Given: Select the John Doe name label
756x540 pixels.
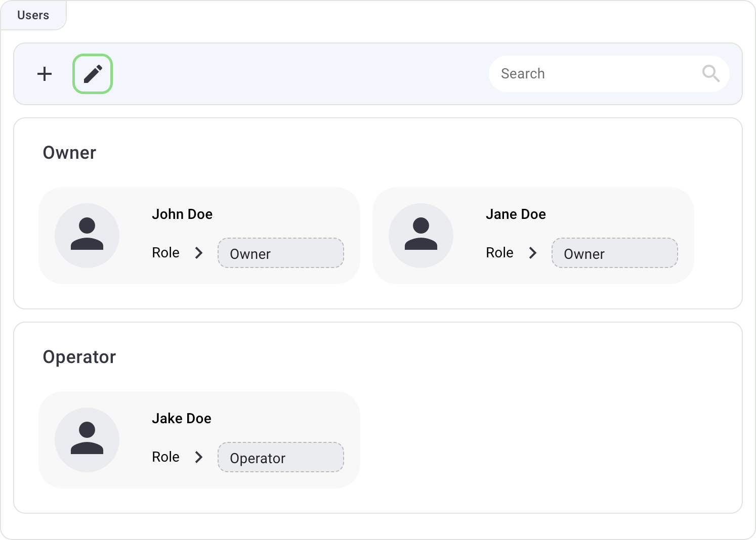Looking at the screenshot, I should pos(182,214).
